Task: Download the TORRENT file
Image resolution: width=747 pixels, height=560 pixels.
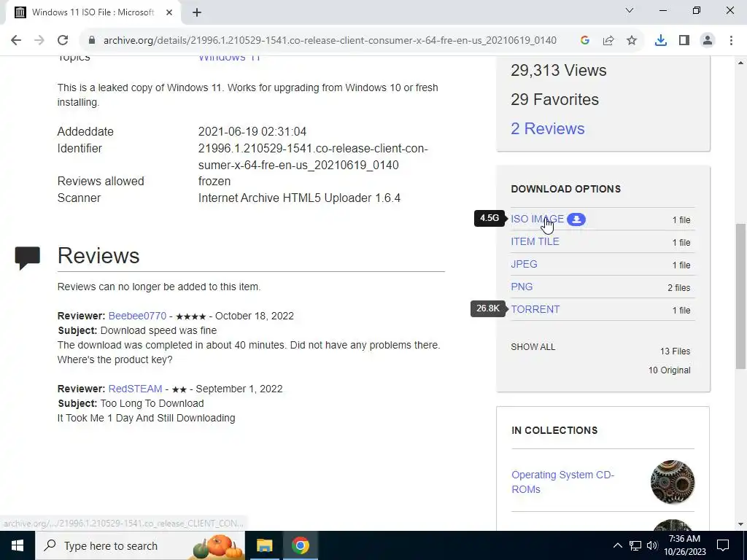Action: [x=535, y=309]
